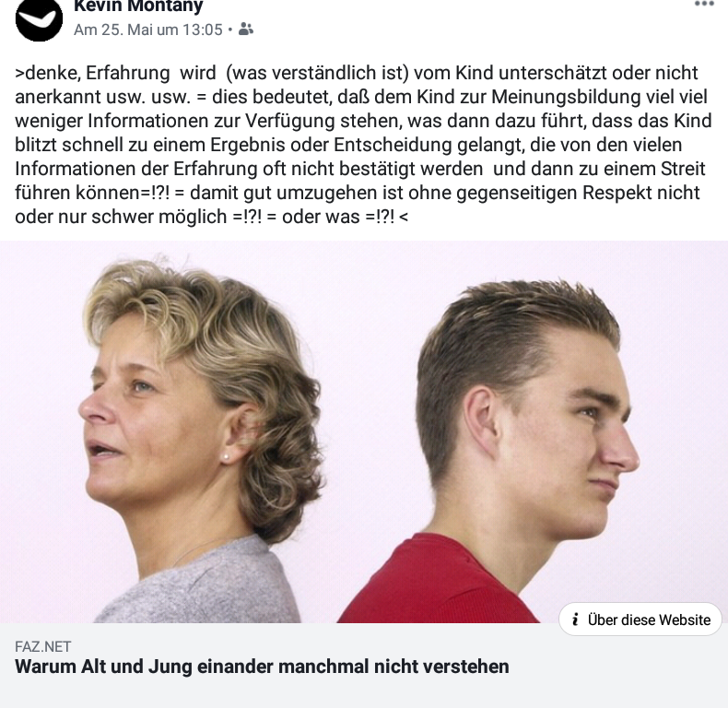
Task: Open the FAZ.NET source label
Action: coord(42,646)
